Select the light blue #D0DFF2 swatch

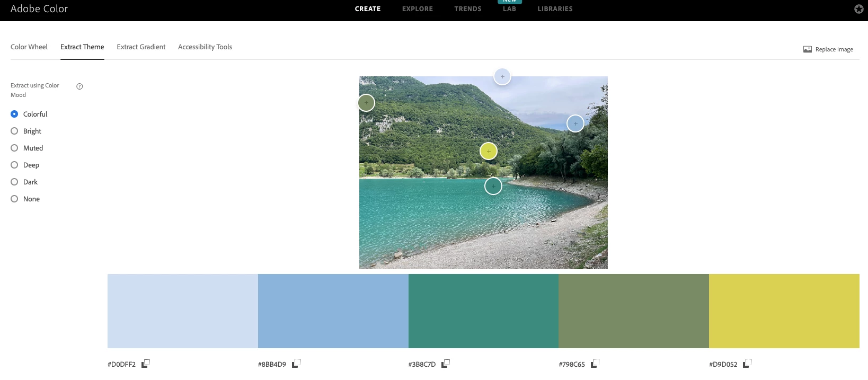pyautogui.click(x=183, y=311)
